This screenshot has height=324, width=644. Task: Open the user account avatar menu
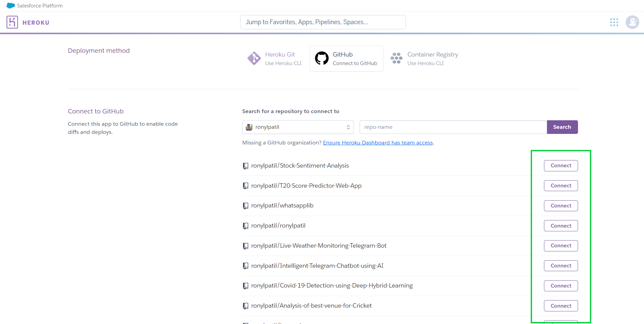632,22
